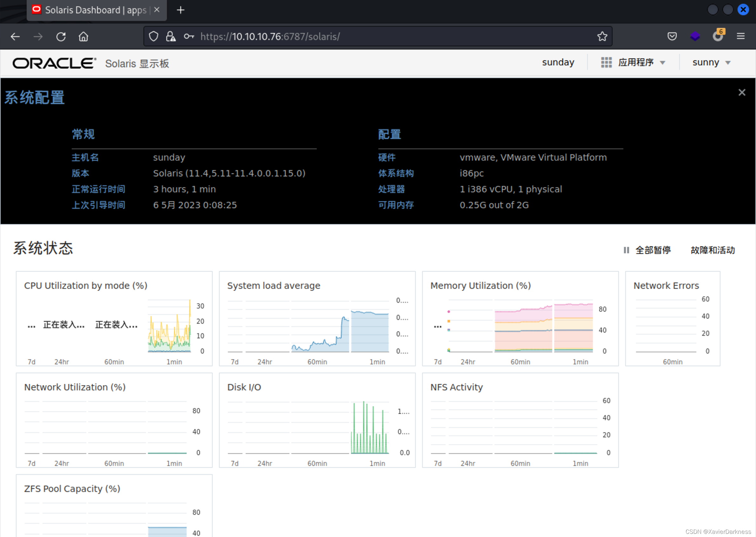
Task: Click the browser forward arrow
Action: pos(38,36)
